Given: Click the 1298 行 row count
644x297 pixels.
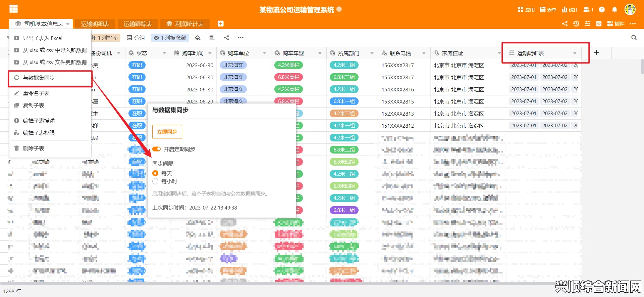Looking at the screenshot, I should click(x=12, y=291).
